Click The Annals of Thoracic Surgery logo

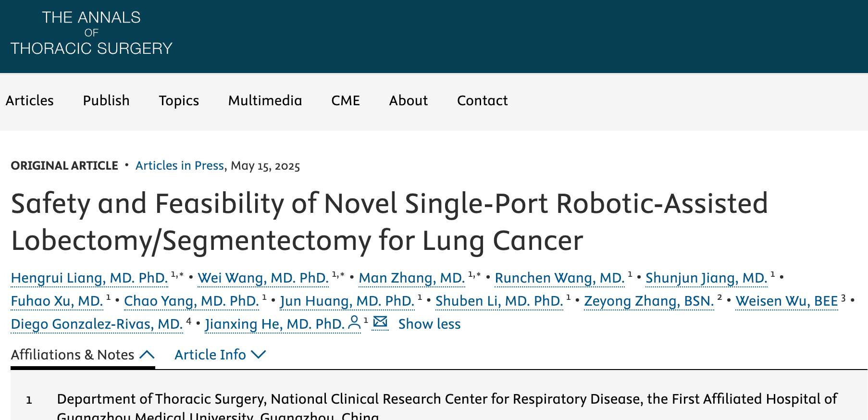pyautogui.click(x=91, y=33)
